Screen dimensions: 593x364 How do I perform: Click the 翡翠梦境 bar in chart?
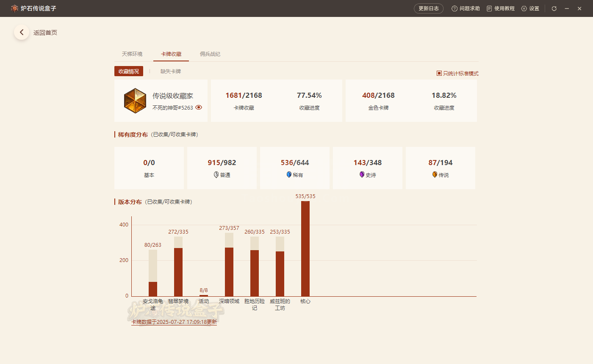tap(178, 266)
